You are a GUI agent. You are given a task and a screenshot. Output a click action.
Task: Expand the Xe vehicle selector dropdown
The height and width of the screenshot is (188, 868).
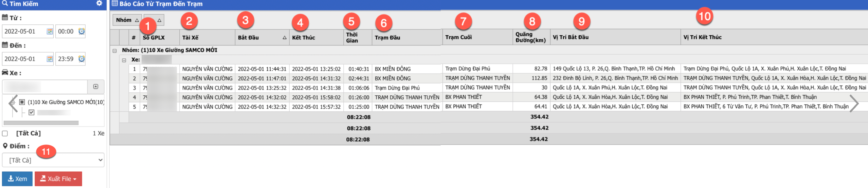click(x=96, y=87)
